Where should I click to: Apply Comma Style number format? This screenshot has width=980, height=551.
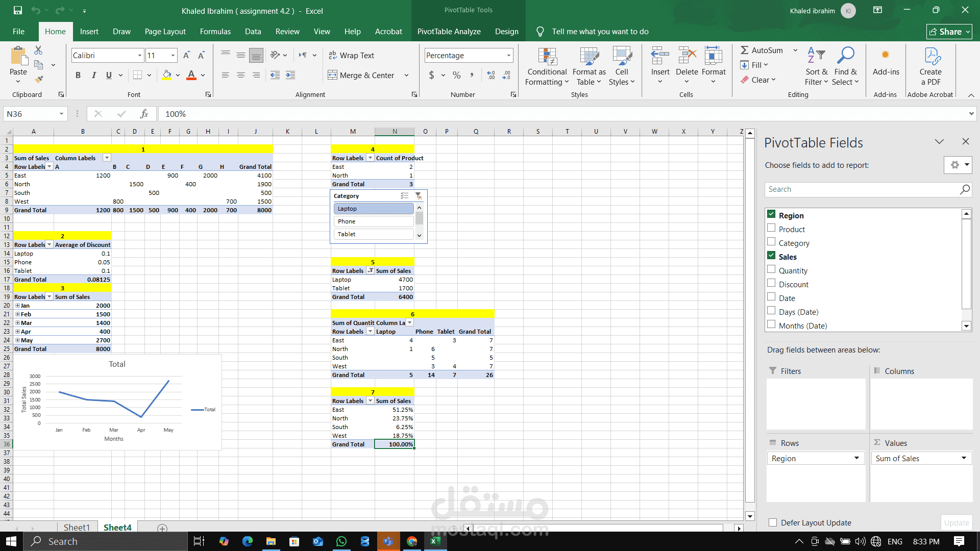472,76
